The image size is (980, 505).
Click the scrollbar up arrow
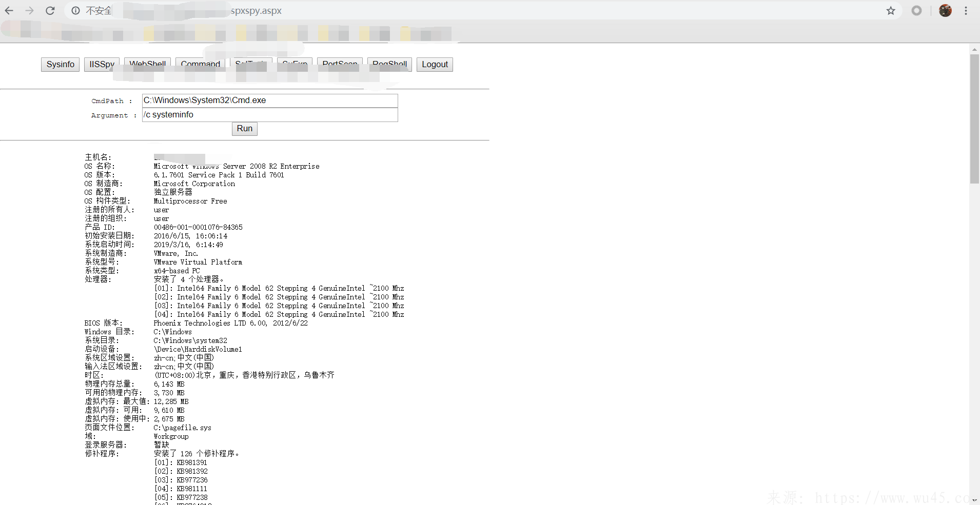pos(974,50)
